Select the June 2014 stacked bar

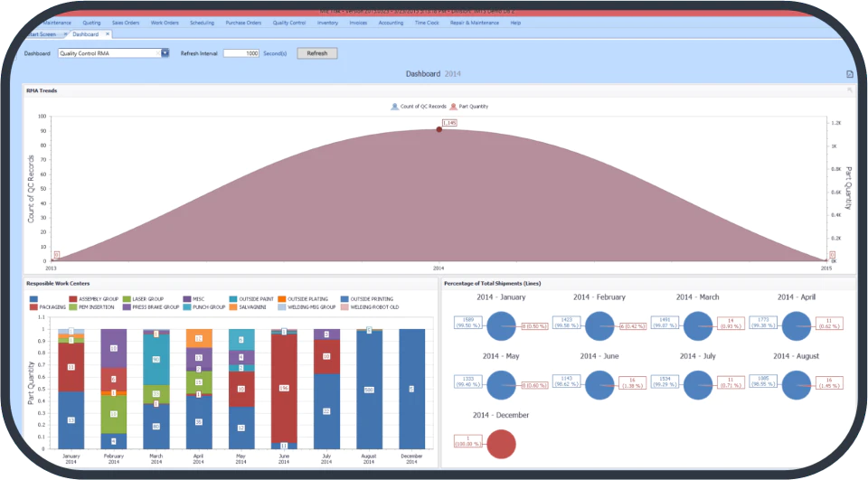(284, 389)
